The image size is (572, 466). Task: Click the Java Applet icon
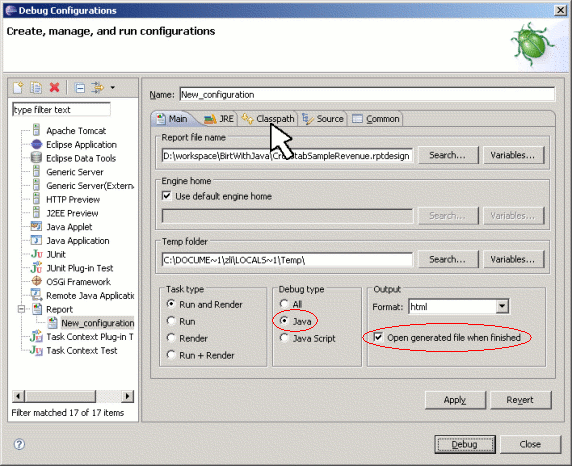[36, 227]
